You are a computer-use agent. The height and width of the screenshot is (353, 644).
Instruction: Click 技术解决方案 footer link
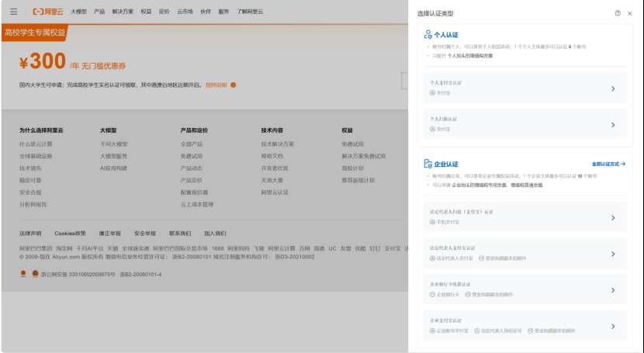pos(278,144)
